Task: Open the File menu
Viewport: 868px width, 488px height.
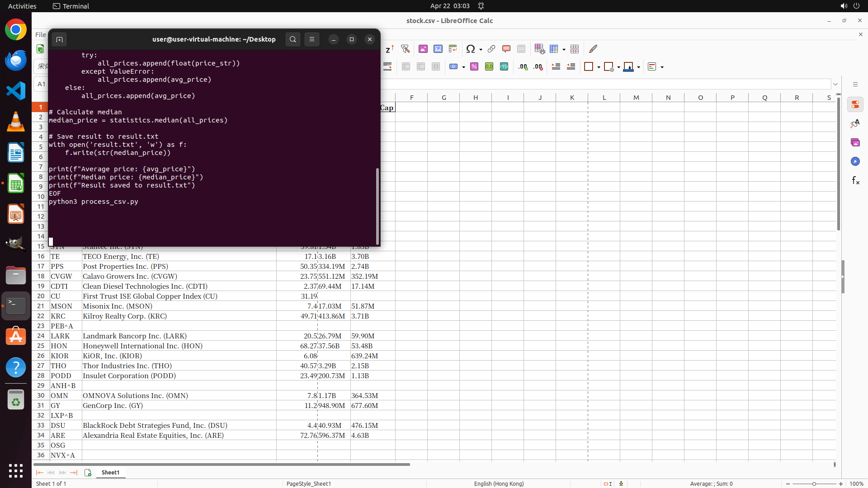Action: (40, 35)
